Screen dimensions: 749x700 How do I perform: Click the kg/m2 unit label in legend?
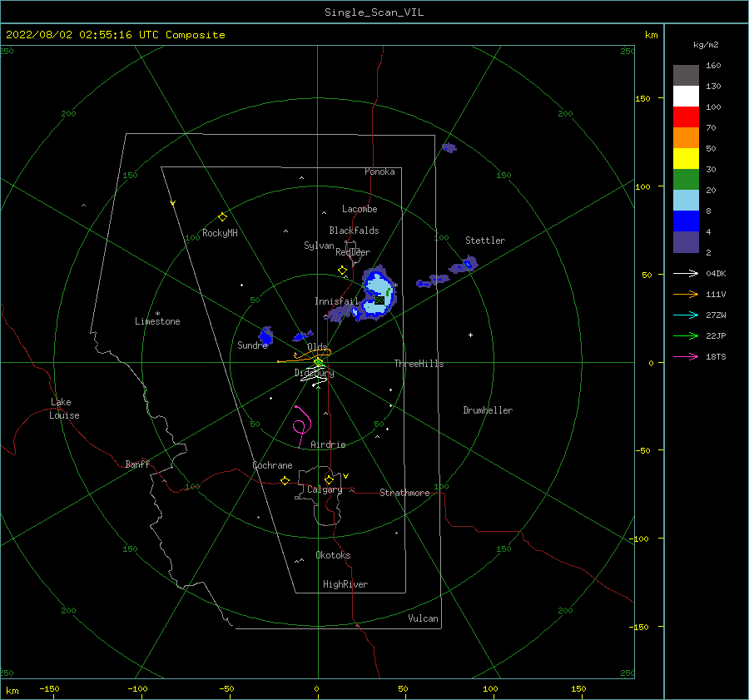(706, 45)
